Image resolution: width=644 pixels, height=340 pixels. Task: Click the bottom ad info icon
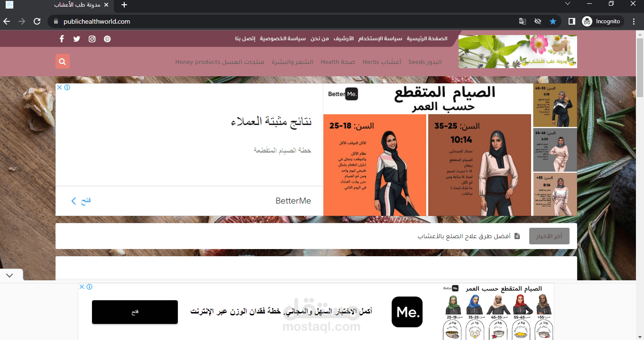(90, 286)
